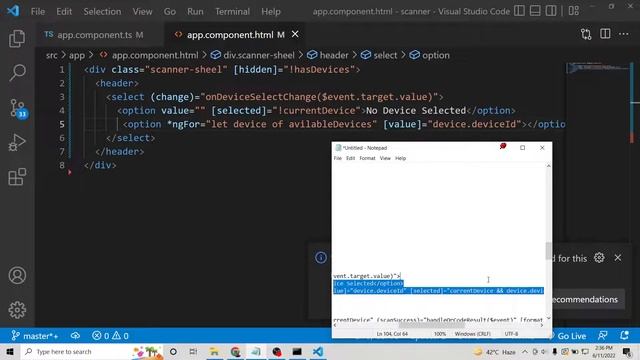Click feedback person icon in status bar

coord(603,336)
